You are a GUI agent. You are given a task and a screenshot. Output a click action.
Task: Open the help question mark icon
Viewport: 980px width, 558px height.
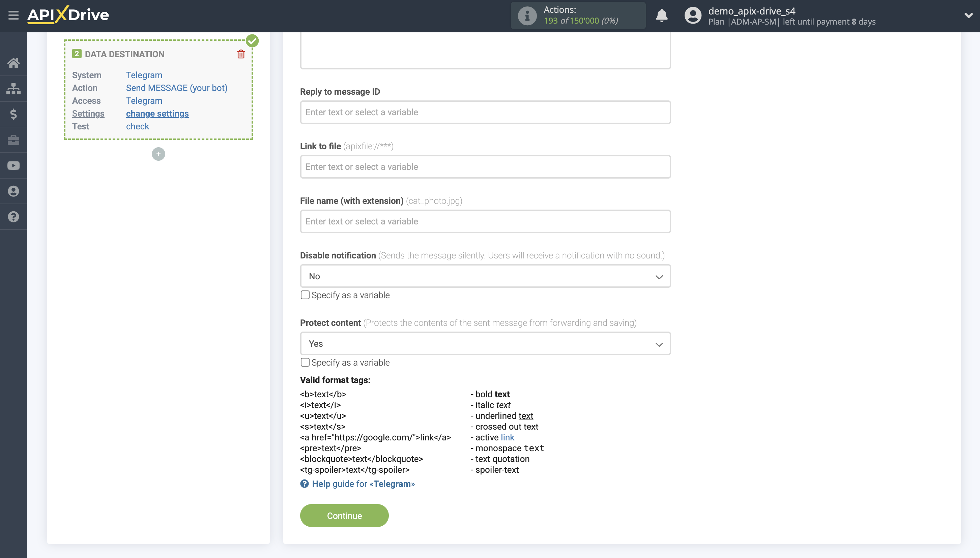tap(14, 217)
